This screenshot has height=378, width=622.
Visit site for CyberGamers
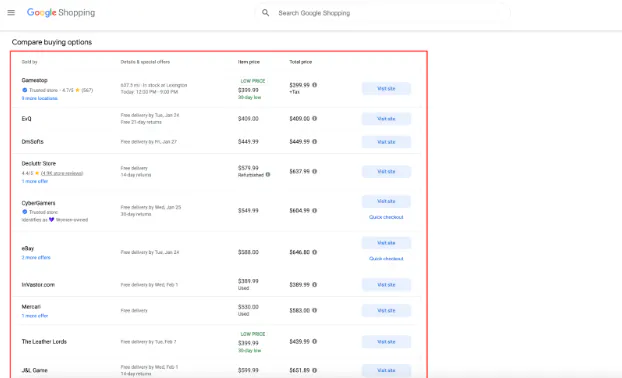point(386,201)
